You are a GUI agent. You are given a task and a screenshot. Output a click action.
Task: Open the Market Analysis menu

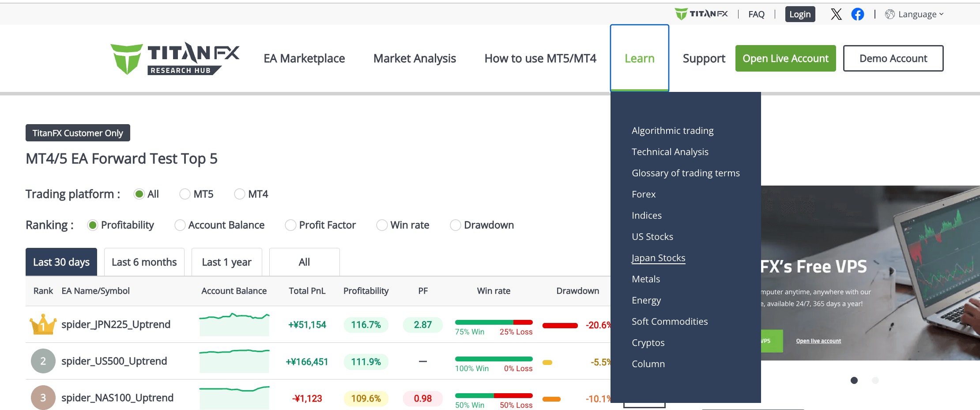click(x=415, y=58)
